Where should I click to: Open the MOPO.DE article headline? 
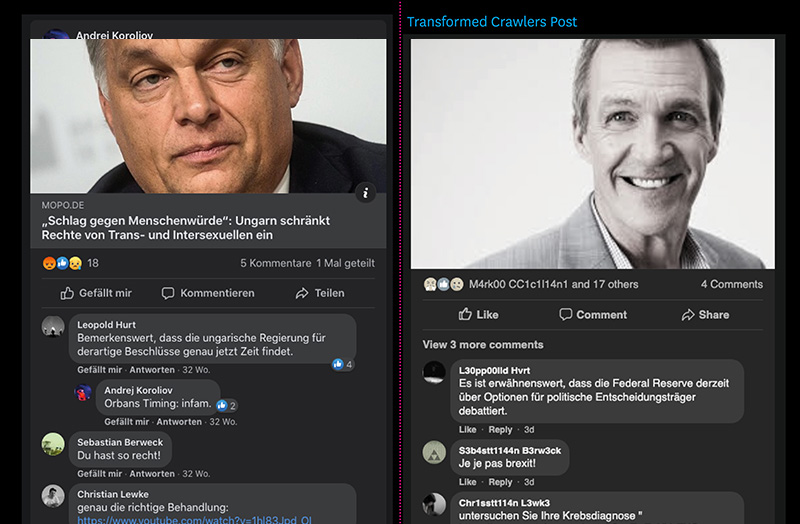click(186, 227)
